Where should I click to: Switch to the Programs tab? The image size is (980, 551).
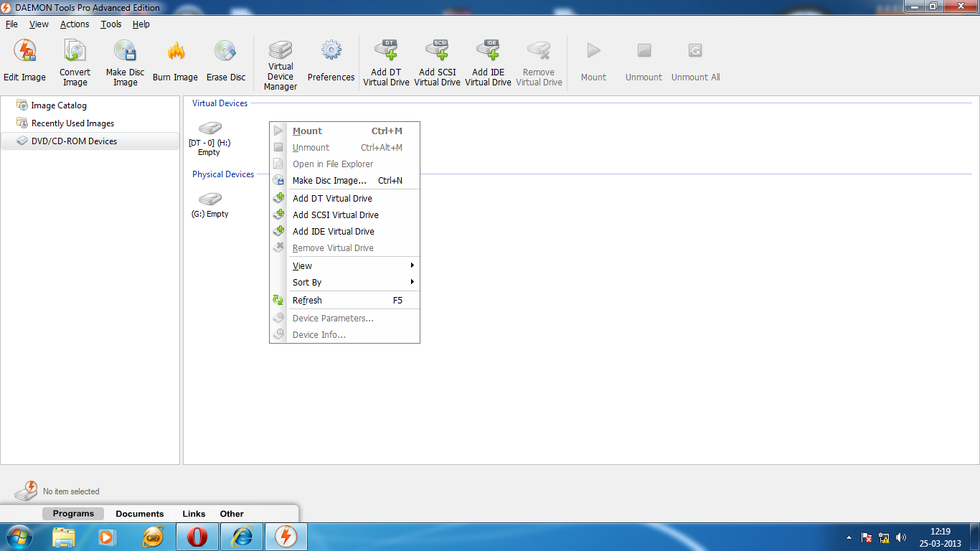click(x=73, y=514)
